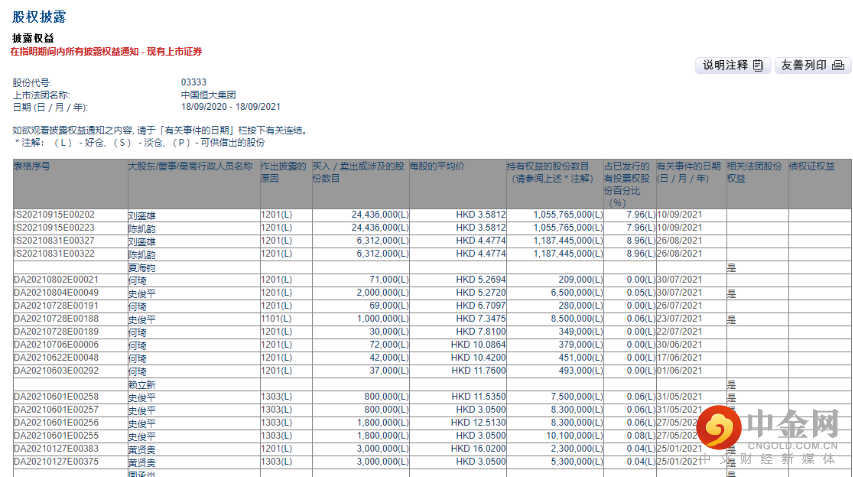Open form DA20210601E00257
The width and height of the screenshot is (853, 477).
pyautogui.click(x=56, y=410)
